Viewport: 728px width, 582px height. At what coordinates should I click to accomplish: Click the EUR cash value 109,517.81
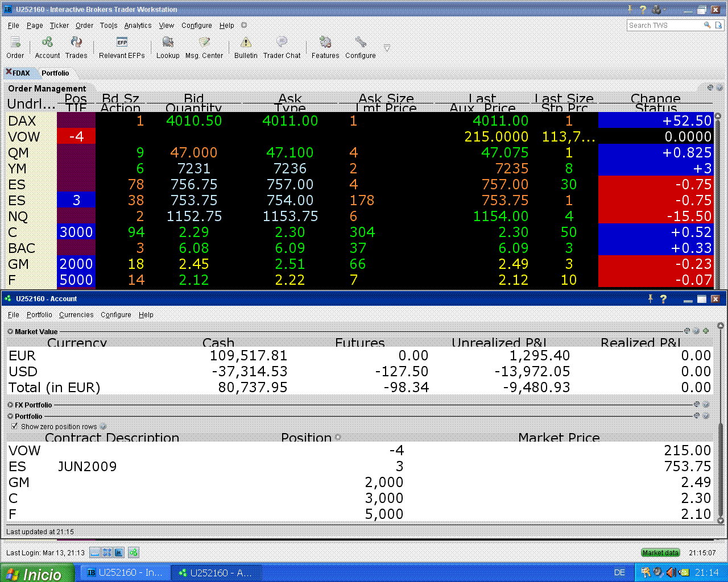click(x=249, y=356)
